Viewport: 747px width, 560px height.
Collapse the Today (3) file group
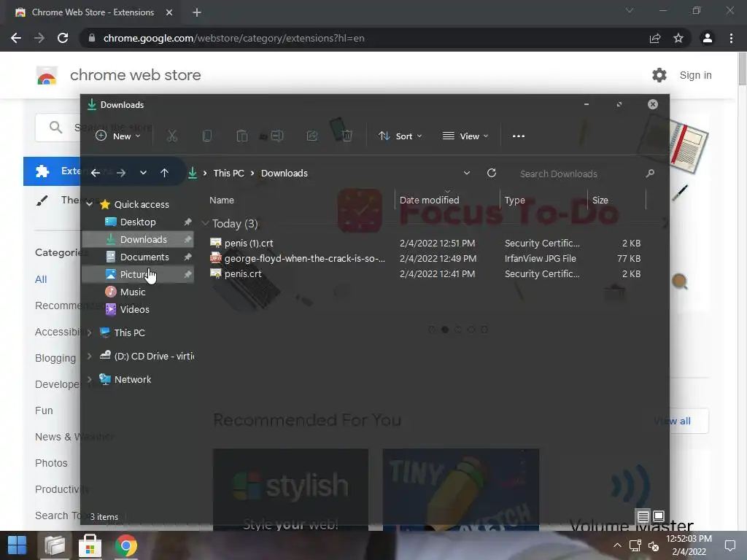click(x=205, y=223)
